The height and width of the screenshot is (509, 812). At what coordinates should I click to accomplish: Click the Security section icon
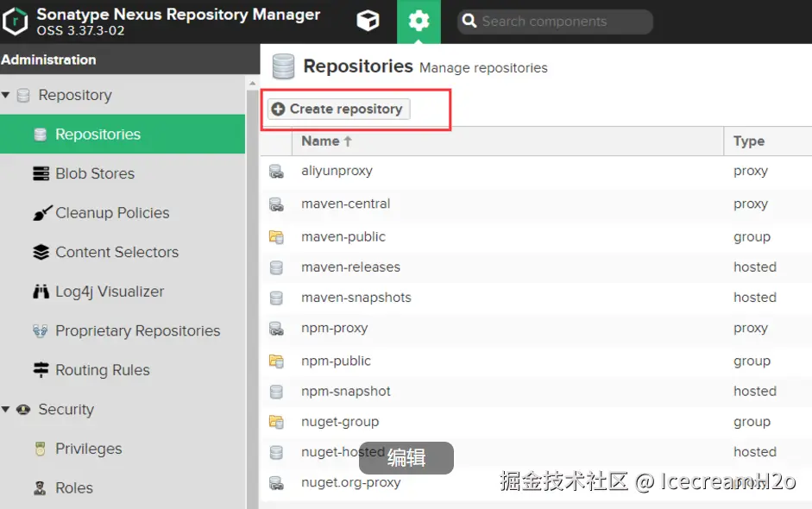[x=23, y=410]
